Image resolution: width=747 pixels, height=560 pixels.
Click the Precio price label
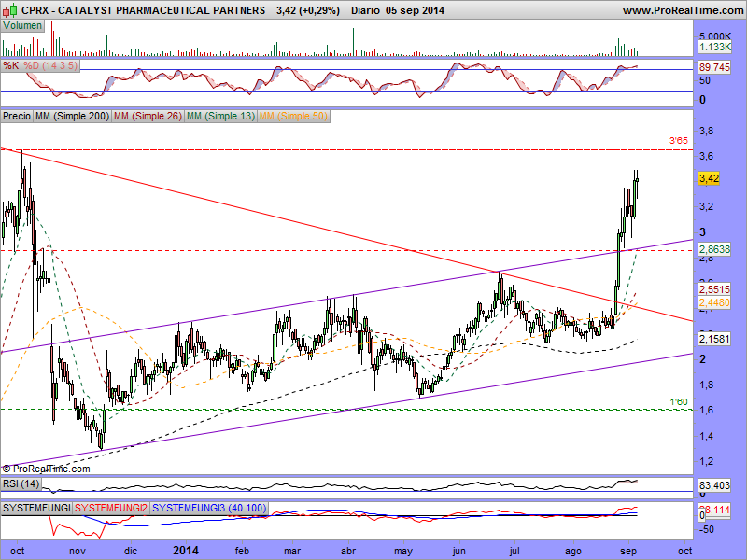pyautogui.click(x=17, y=116)
